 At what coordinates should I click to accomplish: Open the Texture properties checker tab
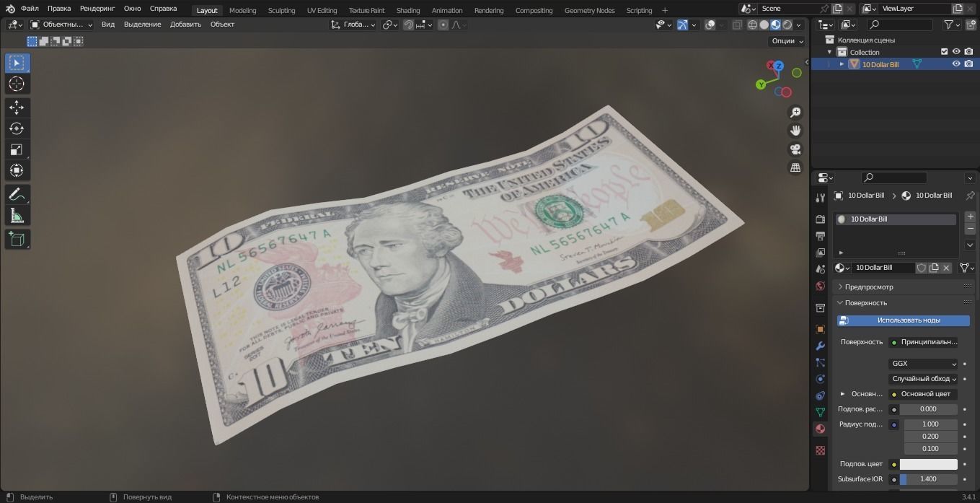[820, 450]
